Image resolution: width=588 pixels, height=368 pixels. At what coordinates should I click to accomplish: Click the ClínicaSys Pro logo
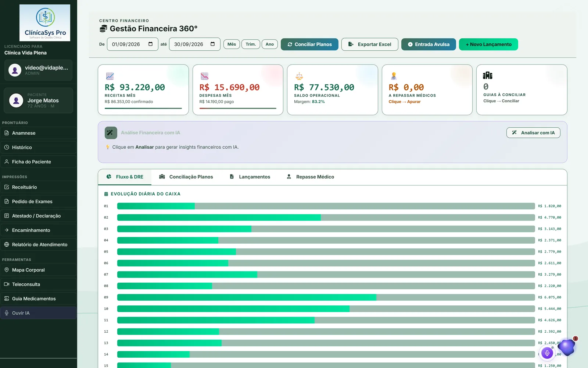point(45,23)
